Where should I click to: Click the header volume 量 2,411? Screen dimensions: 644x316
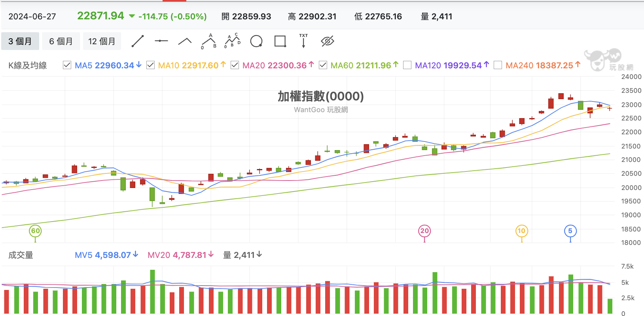(437, 17)
